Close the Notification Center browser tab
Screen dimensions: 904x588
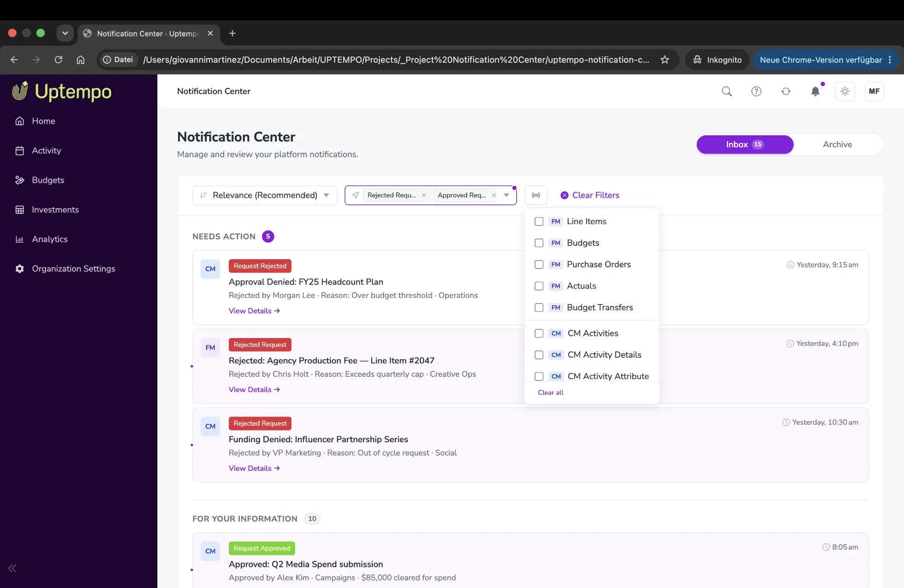[x=210, y=33]
